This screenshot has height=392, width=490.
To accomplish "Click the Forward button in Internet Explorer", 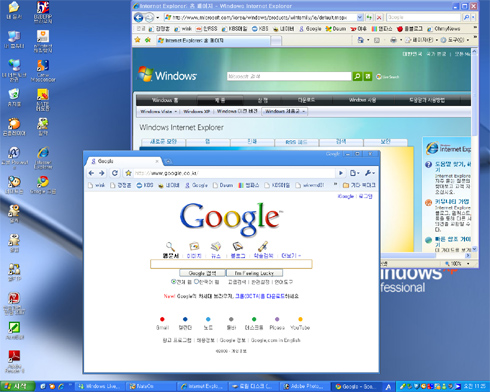I will 150,17.
